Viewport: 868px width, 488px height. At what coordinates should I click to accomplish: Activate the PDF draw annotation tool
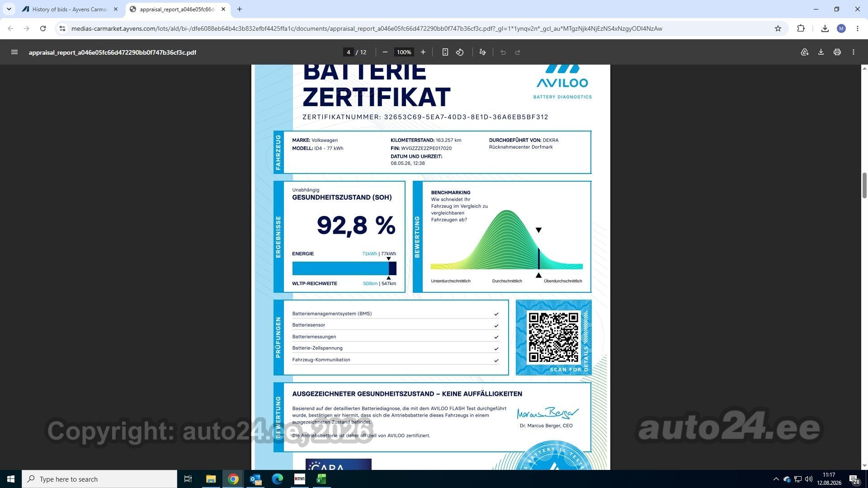pos(482,52)
